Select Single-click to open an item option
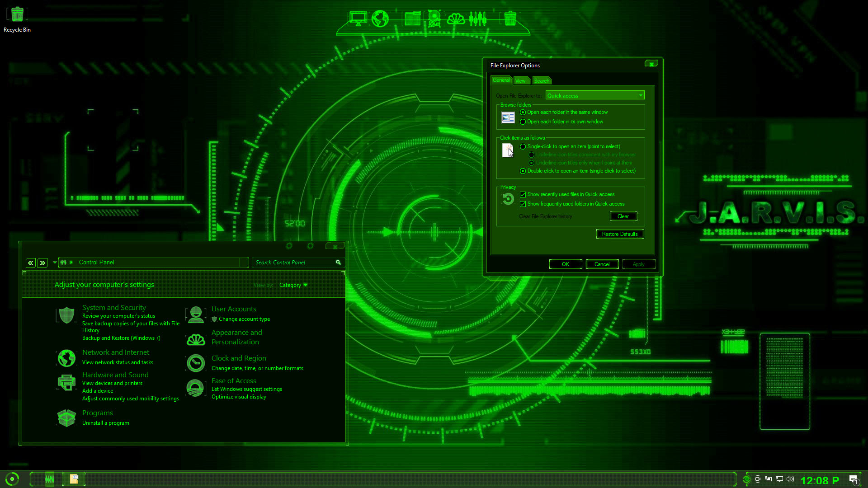Viewport: 868px width, 488px height. pos(523,147)
